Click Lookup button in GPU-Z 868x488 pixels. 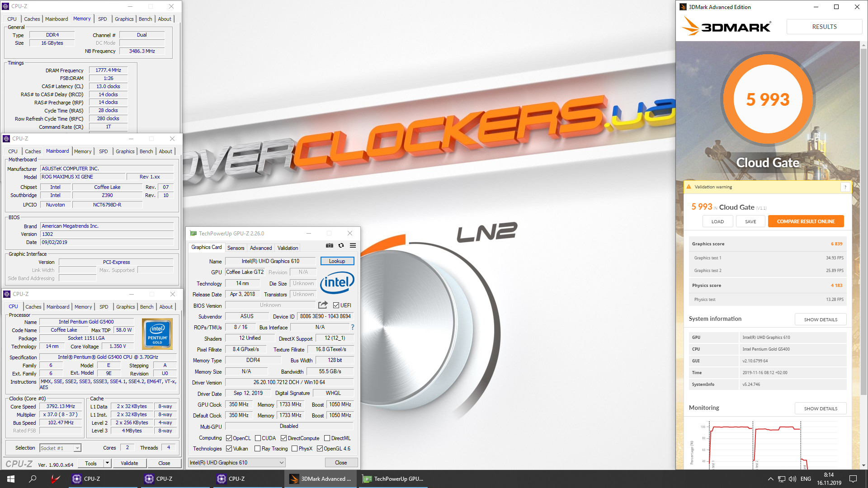pos(337,261)
